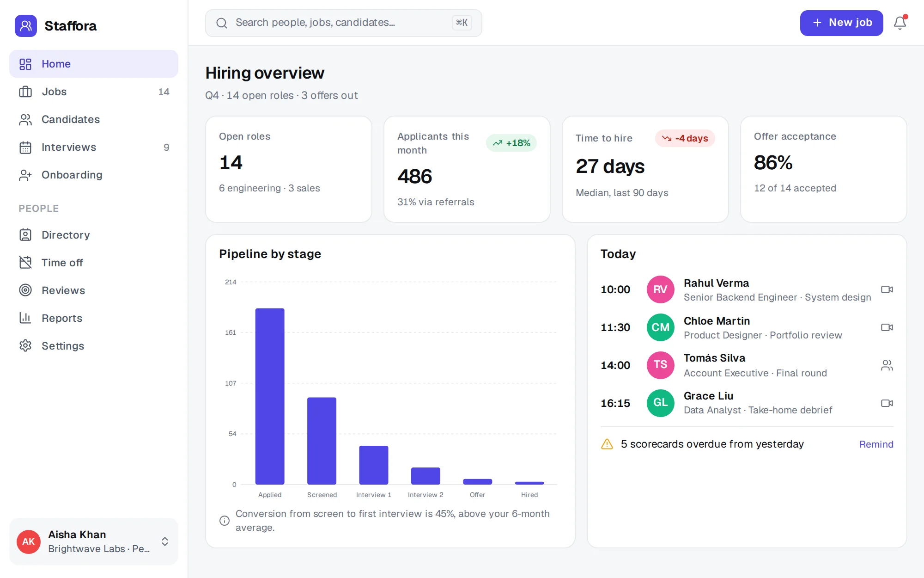Open Onboarding page
Screen dimensions: 924x578
94,175
